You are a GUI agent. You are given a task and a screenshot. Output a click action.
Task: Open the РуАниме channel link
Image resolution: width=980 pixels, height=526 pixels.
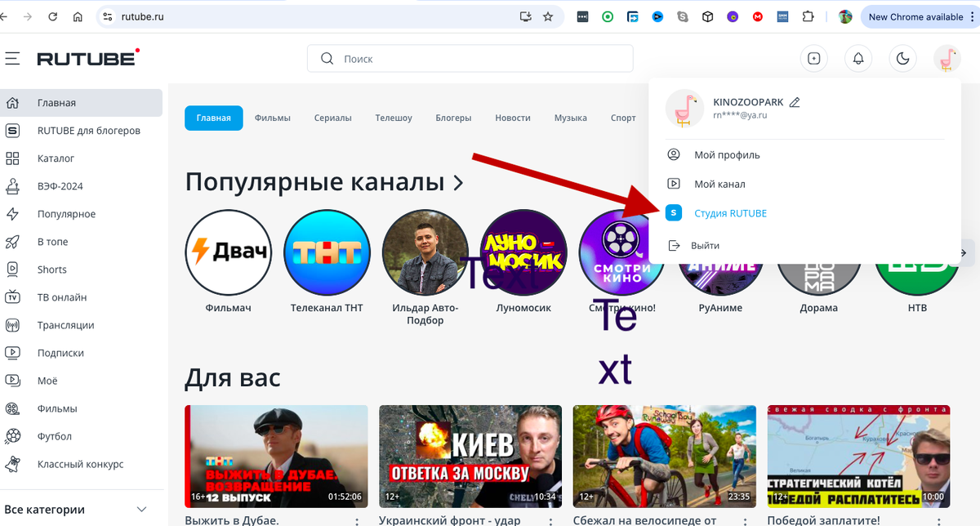pos(720,308)
